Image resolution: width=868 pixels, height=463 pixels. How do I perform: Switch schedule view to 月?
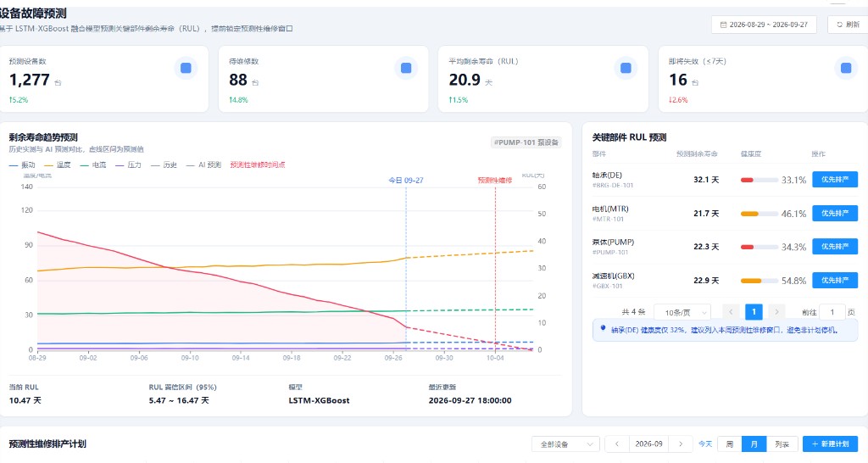point(754,444)
